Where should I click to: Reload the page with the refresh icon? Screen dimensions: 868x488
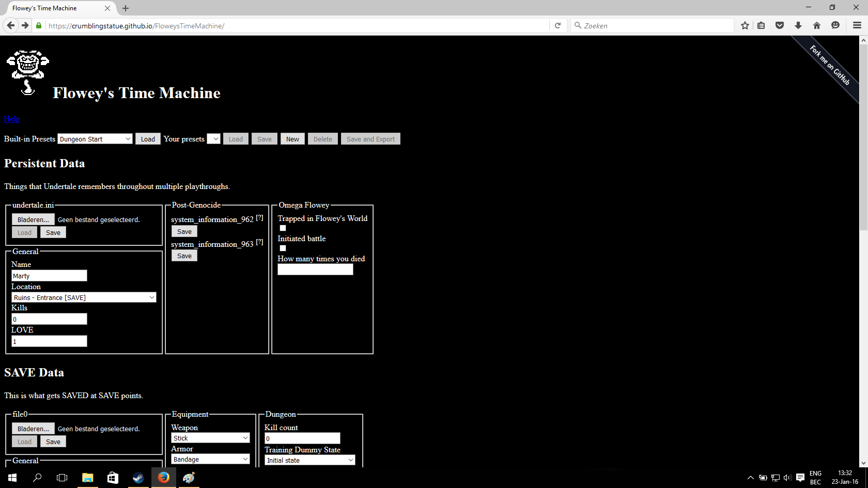click(557, 25)
